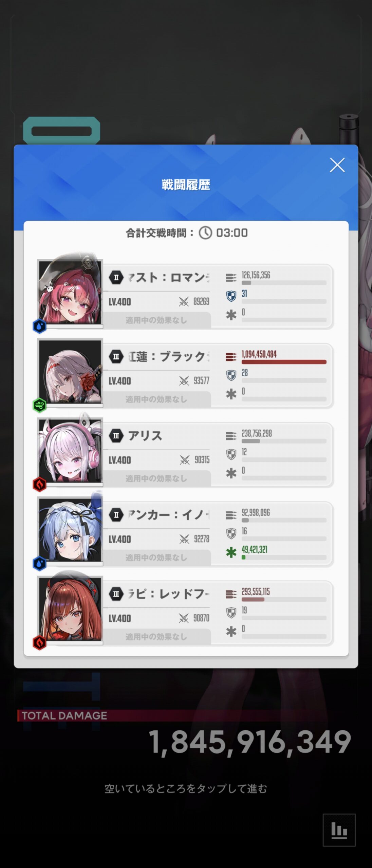Image resolution: width=372 pixels, height=868 pixels.
Task: Select アリス pink headphone character portrait
Action: pos(70,450)
